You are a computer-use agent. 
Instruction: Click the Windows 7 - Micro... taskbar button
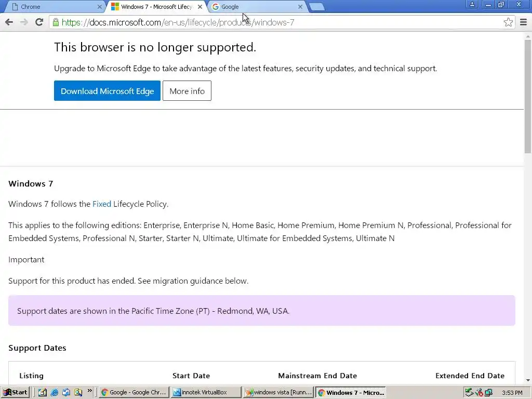coord(351,393)
